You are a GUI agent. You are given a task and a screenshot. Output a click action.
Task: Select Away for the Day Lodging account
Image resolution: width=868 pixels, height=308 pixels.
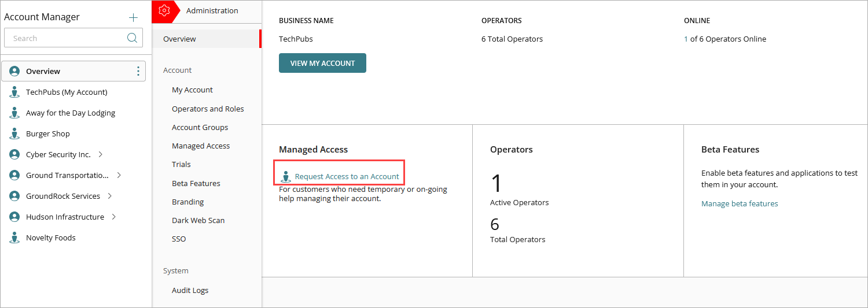tap(71, 113)
